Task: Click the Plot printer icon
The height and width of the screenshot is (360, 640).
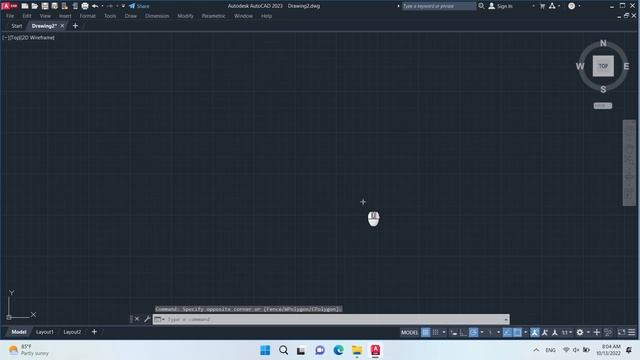Action: 85,6
